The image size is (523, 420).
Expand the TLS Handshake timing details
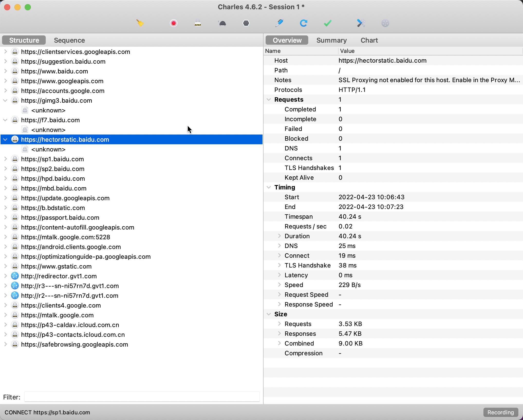coord(279,265)
